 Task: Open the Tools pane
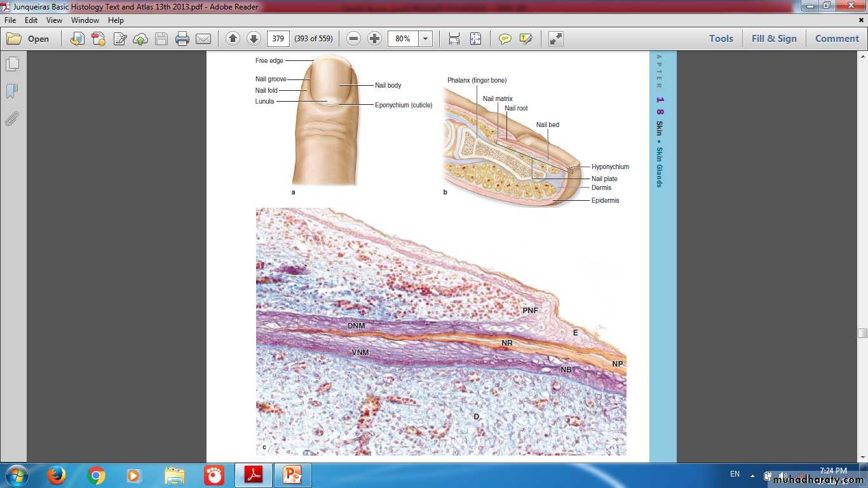point(721,39)
